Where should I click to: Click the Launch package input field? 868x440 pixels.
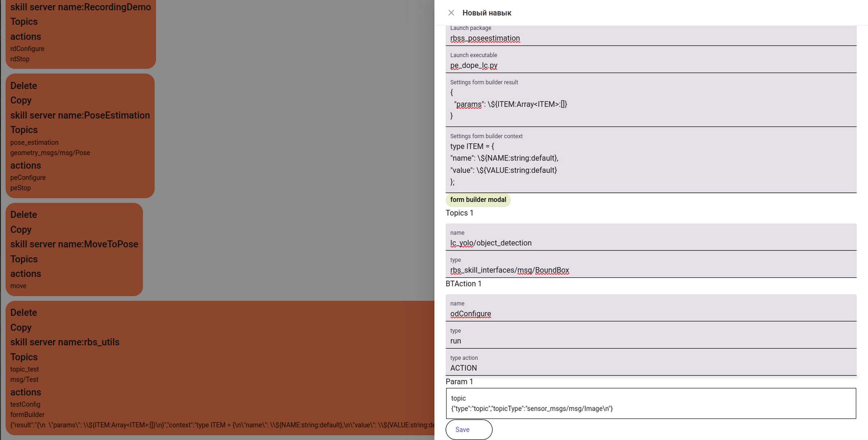[x=650, y=38]
